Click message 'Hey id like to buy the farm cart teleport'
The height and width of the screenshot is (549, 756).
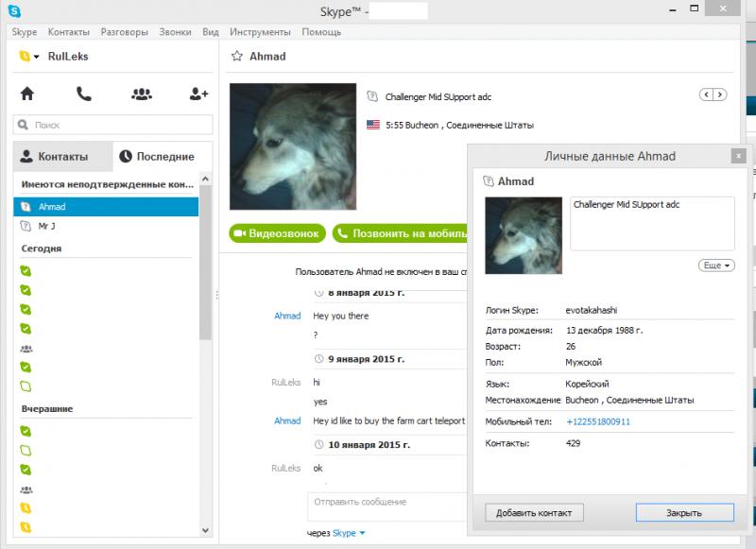tap(389, 420)
